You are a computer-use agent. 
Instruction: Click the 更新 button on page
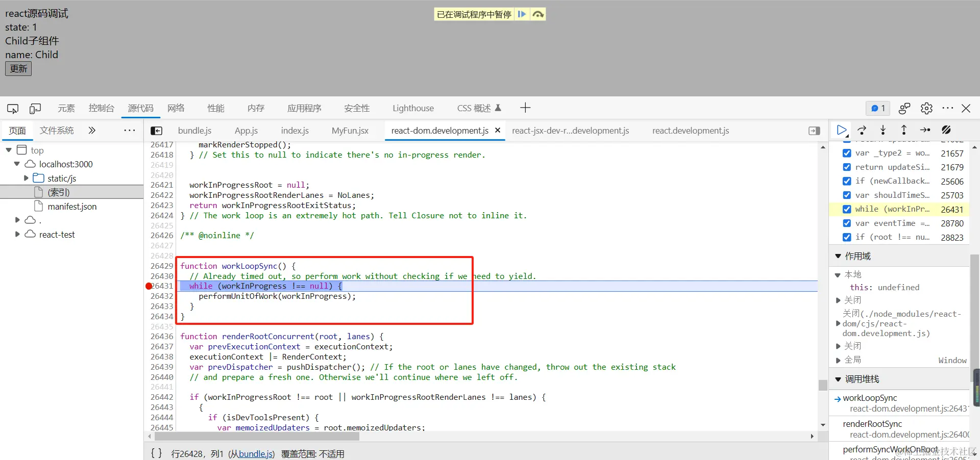pyautogui.click(x=18, y=68)
